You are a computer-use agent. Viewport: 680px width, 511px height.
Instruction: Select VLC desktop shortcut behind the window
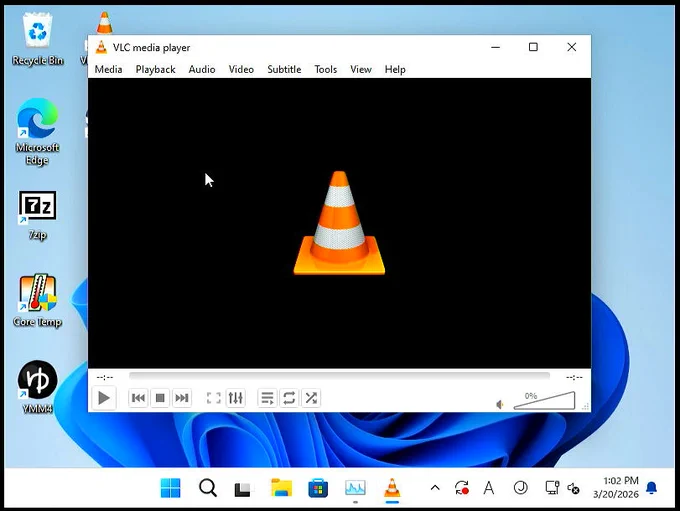pos(105,23)
